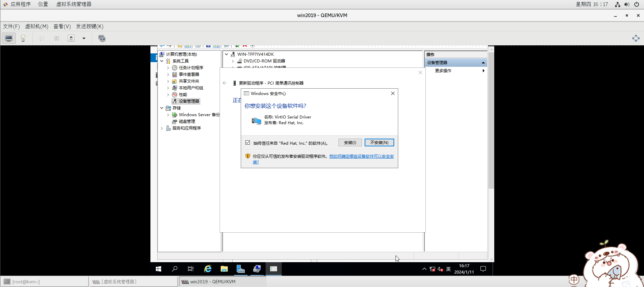Open the GNOME 位置 menu

click(43, 4)
